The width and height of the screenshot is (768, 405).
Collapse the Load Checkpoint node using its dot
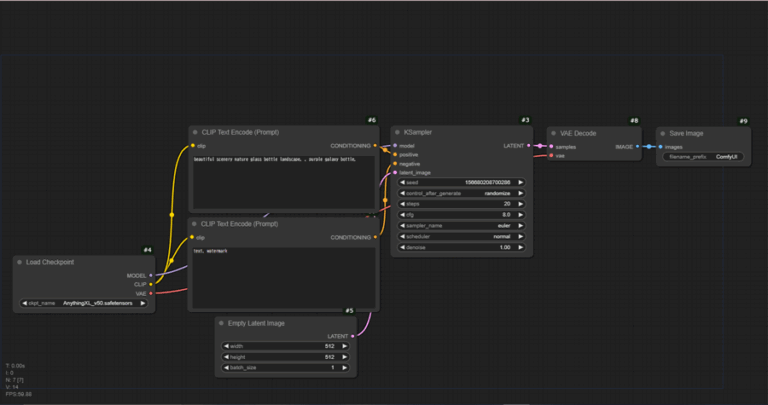click(x=19, y=262)
